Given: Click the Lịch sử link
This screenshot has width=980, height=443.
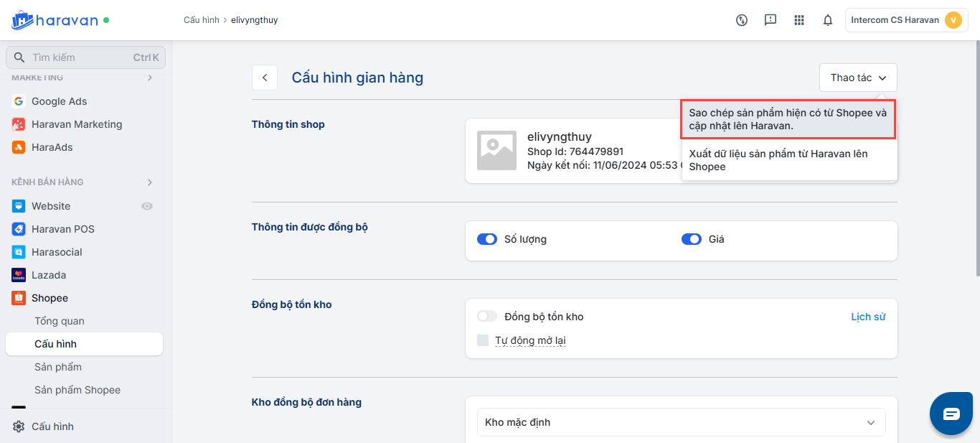Looking at the screenshot, I should click(x=868, y=317).
